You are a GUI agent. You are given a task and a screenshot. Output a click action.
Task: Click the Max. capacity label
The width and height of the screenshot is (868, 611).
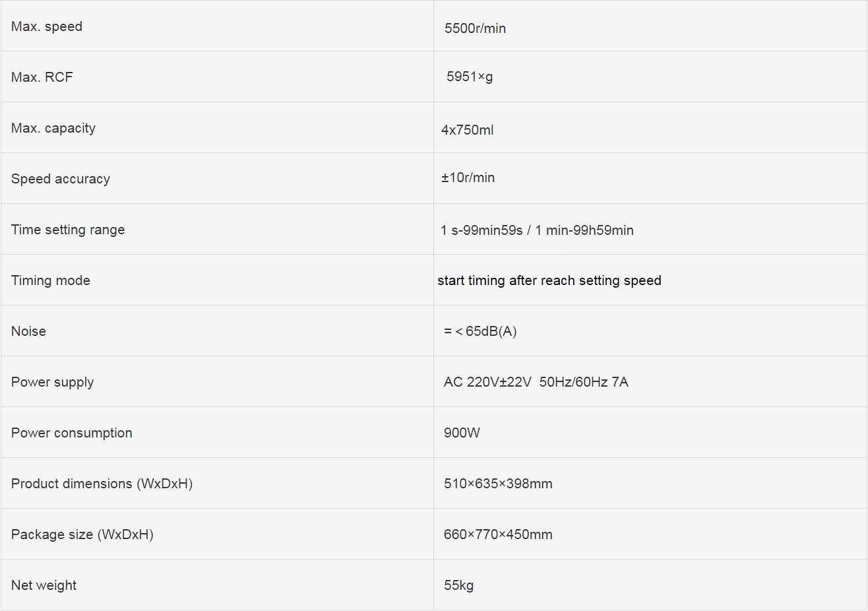tap(53, 128)
